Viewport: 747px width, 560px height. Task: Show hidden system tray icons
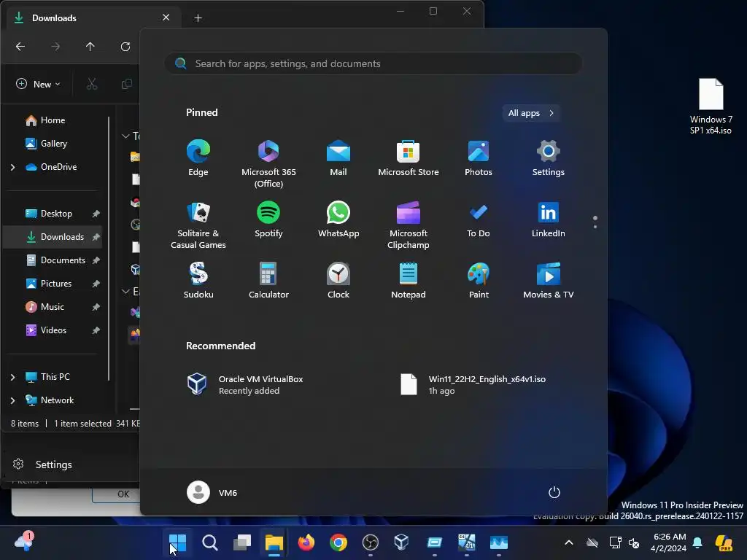pyautogui.click(x=569, y=542)
